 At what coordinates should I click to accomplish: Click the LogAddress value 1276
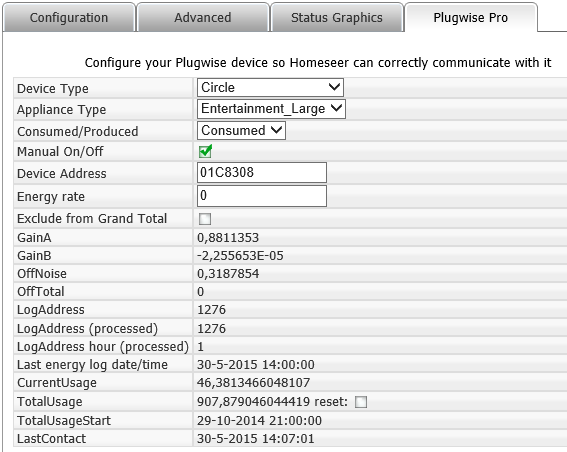(x=212, y=310)
